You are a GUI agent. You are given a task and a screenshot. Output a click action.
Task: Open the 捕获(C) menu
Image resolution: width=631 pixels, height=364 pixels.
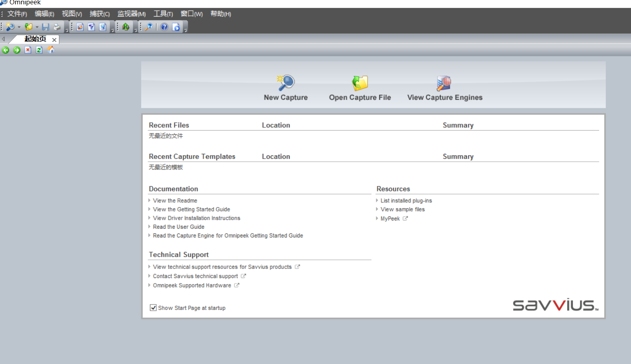[99, 14]
